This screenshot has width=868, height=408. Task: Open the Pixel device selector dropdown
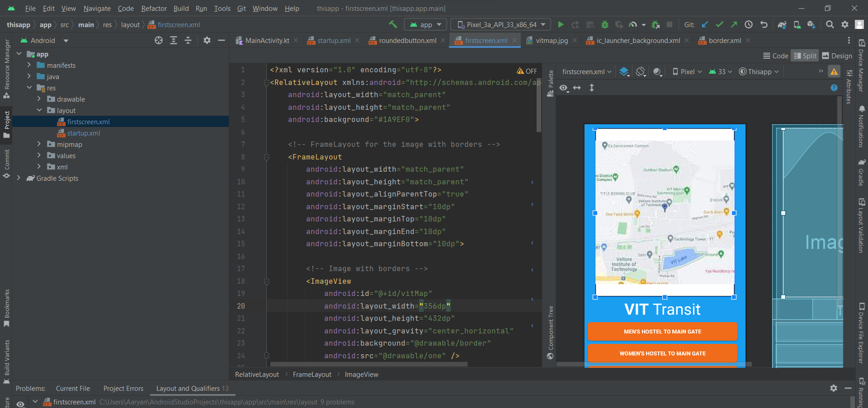point(686,71)
